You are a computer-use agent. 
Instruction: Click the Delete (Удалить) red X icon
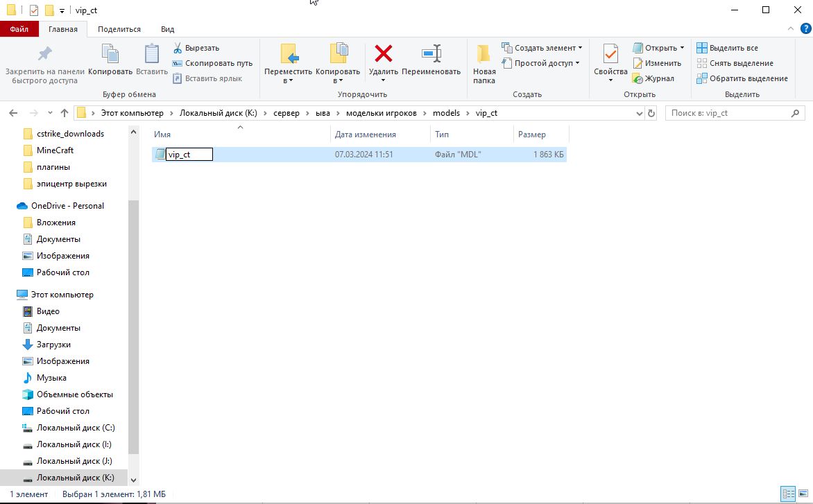coord(383,54)
